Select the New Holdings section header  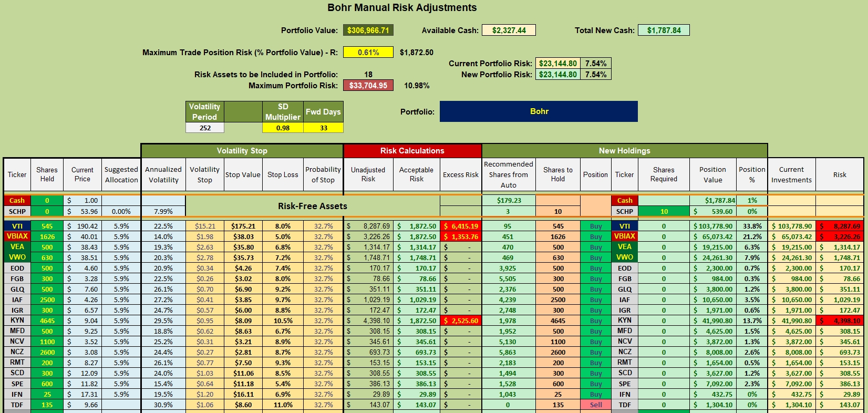(x=625, y=151)
